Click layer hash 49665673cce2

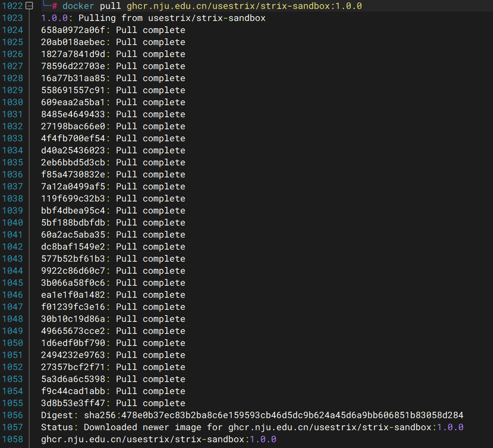73,331
